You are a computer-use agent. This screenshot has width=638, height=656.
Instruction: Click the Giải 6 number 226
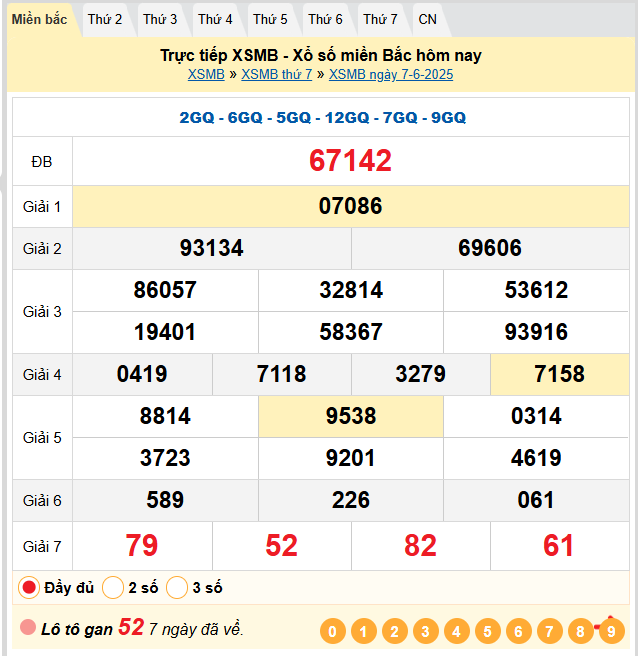click(x=351, y=500)
